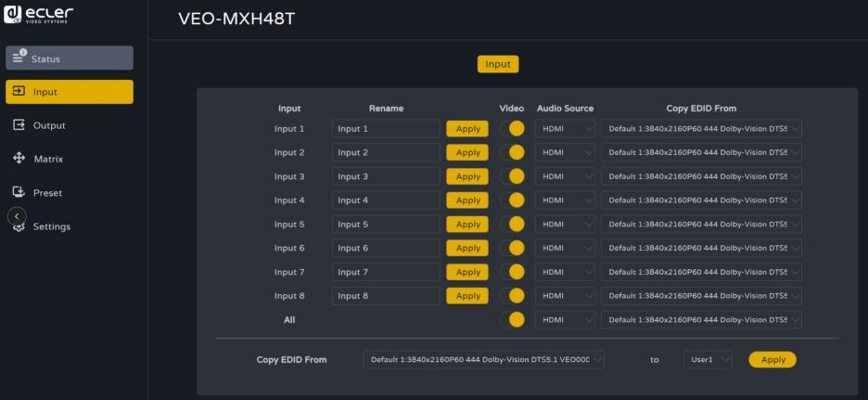Viewport: 868px width, 400px height.
Task: Click the Matrix cross-arrows icon
Action: tap(19, 159)
